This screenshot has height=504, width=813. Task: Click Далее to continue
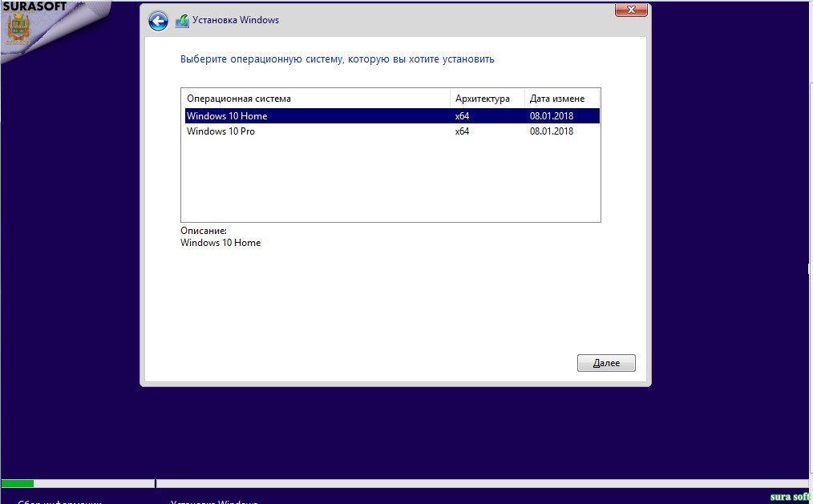point(606,363)
